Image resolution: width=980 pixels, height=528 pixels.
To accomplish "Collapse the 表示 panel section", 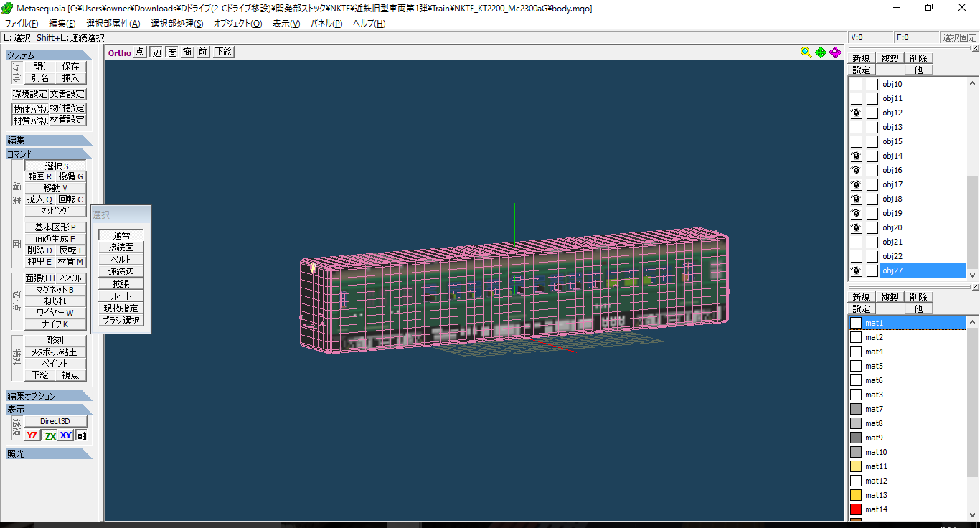I will coord(49,409).
